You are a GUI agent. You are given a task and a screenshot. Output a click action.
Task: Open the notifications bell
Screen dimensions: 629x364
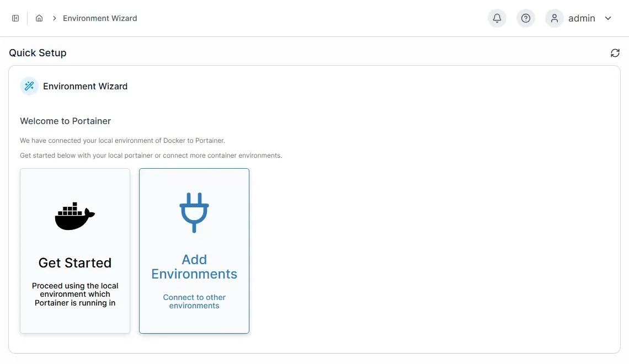coord(497,18)
